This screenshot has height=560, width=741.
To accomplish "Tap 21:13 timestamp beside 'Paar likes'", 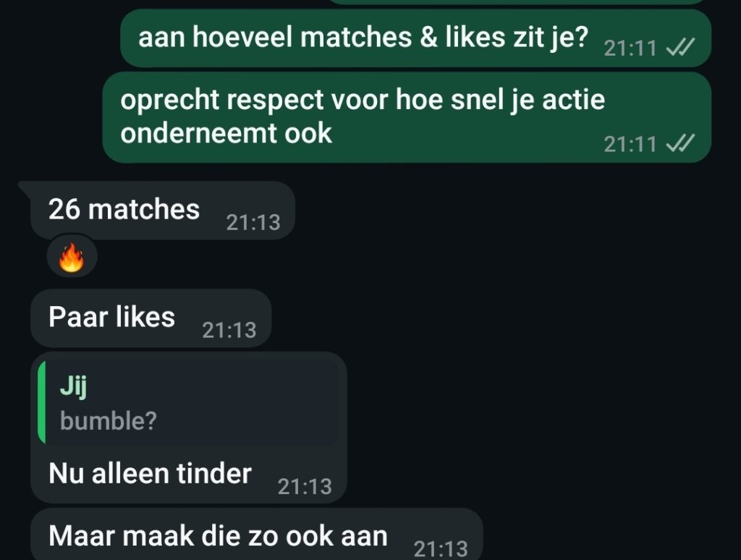I will coord(229,331).
